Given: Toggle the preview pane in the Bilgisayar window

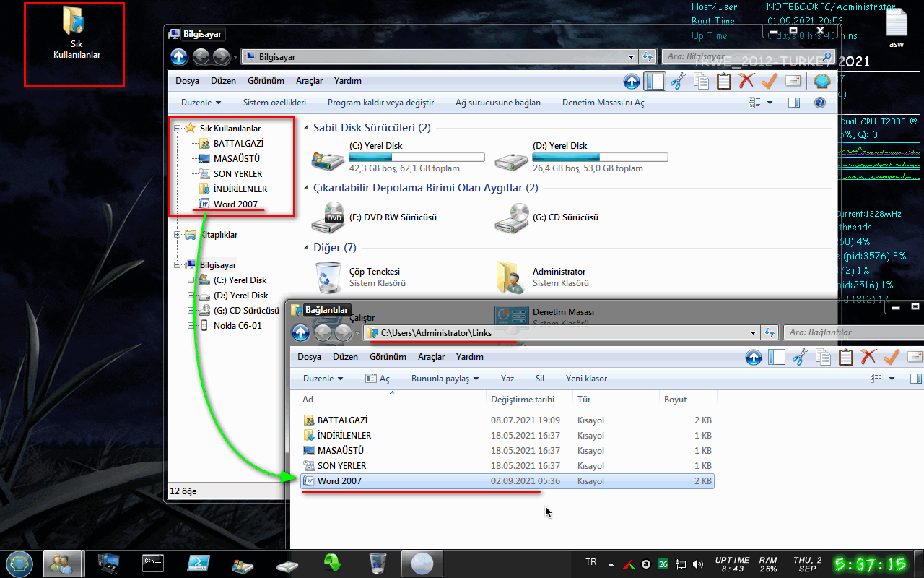Looking at the screenshot, I should pyautogui.click(x=794, y=103).
